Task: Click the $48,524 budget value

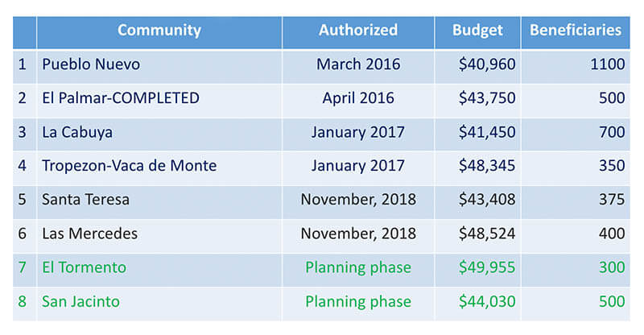Action: point(487,234)
